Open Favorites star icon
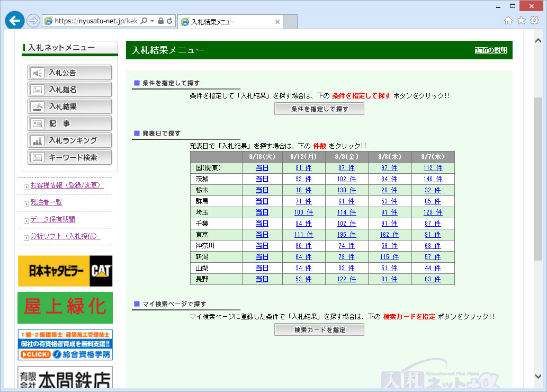 point(521,20)
